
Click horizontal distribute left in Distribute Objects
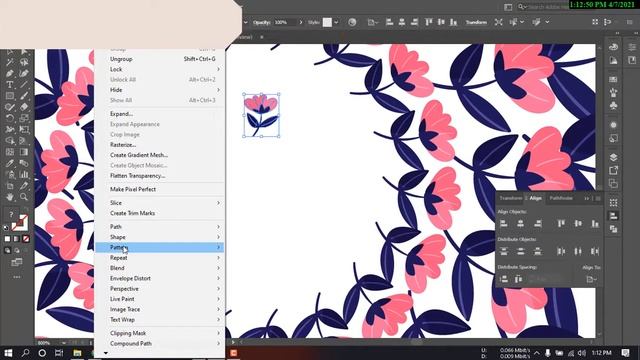(561, 251)
